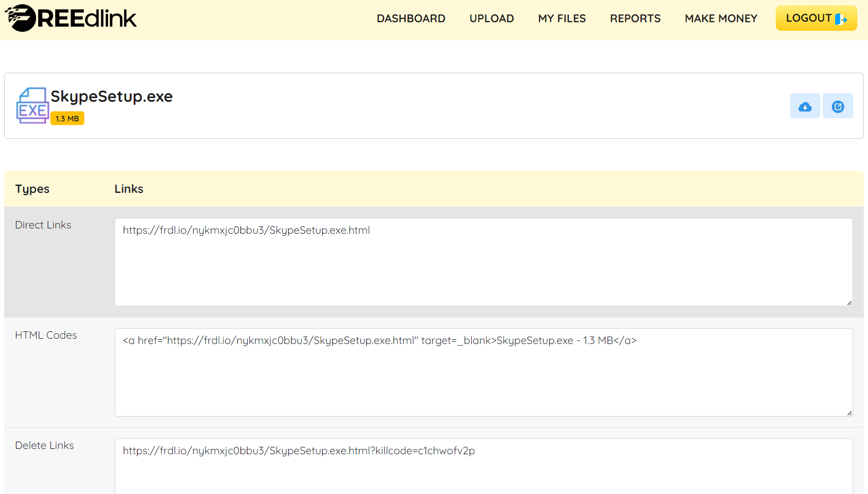Go to the UPLOAD page

[491, 19]
